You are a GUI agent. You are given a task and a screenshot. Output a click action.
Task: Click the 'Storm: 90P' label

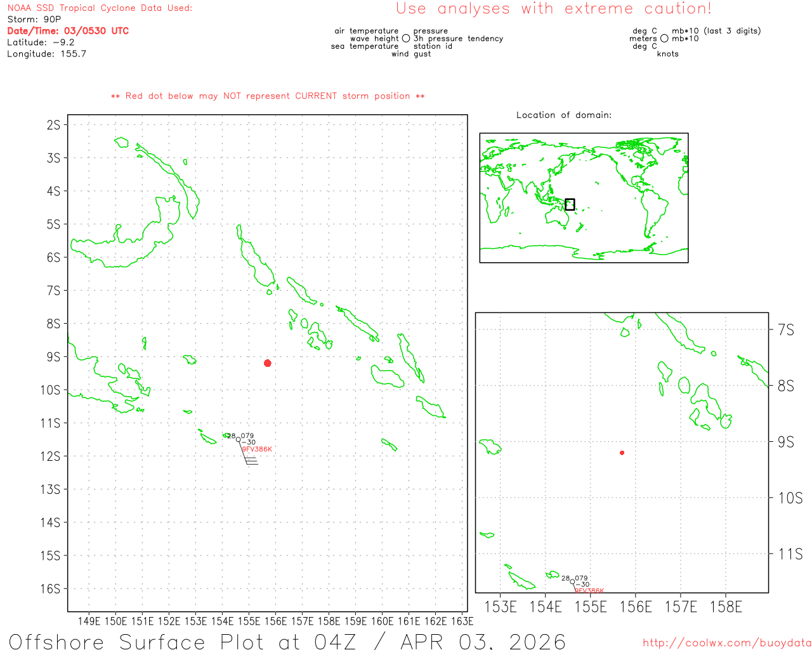coord(34,20)
